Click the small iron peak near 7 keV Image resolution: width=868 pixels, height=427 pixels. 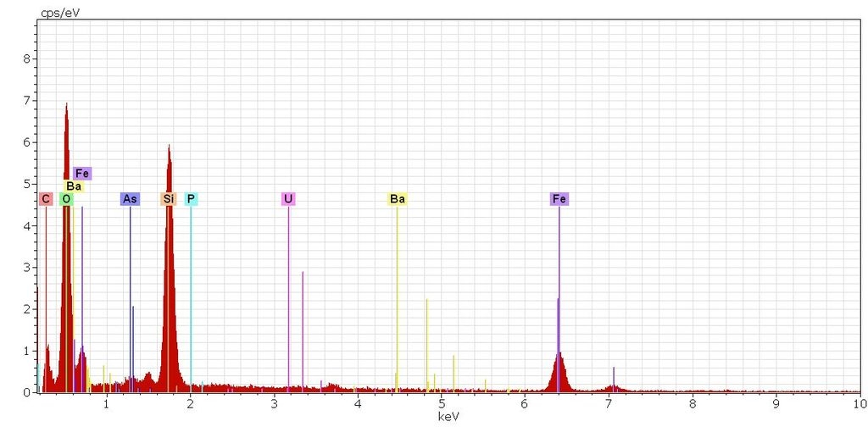[613, 386]
